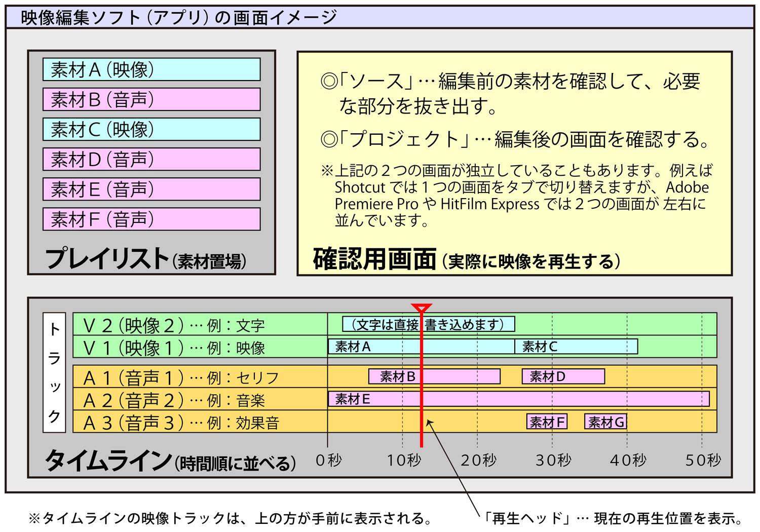Click the 「再生ヘッド」 caption text
The height and width of the screenshot is (532, 760).
[x=612, y=518]
